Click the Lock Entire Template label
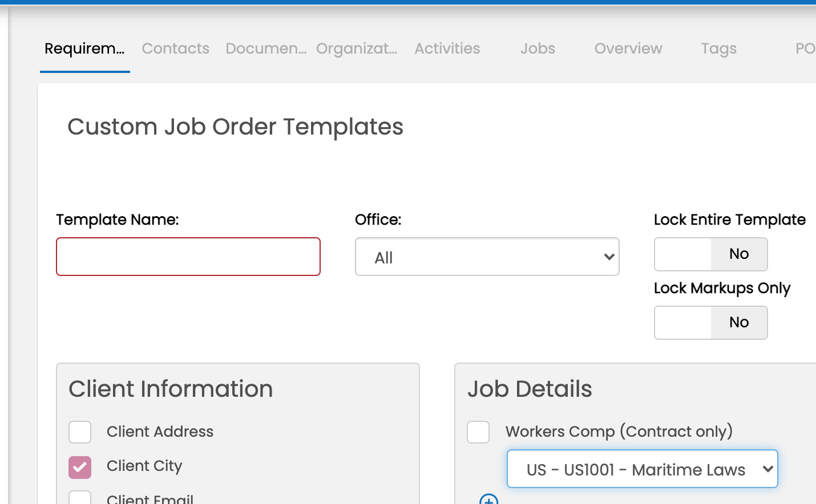The height and width of the screenshot is (504, 816). 730,220
